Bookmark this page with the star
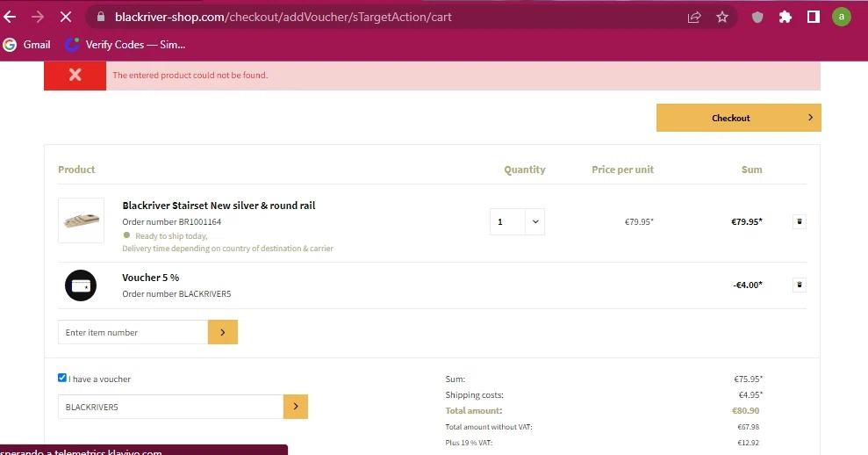The image size is (868, 455). pos(721,18)
